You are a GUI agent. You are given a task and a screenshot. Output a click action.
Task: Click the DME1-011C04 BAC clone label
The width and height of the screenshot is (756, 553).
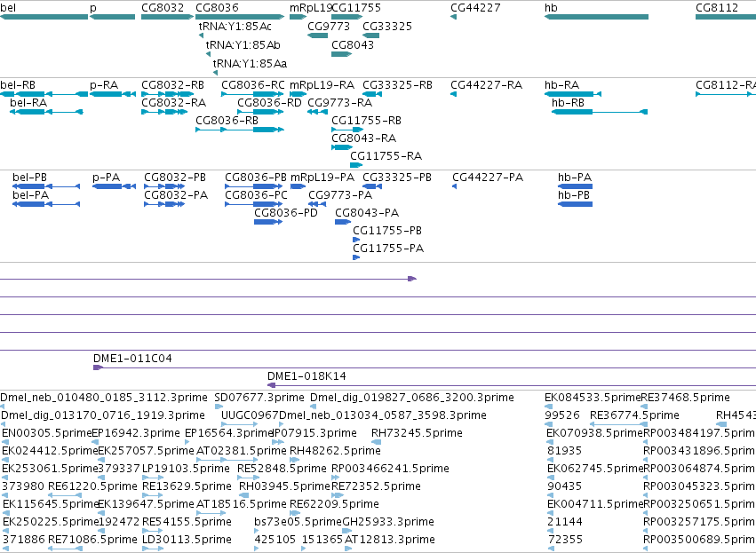pyautogui.click(x=132, y=359)
